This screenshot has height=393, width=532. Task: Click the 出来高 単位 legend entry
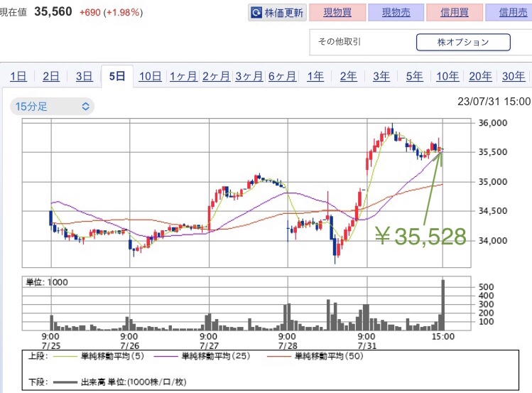tap(119, 382)
